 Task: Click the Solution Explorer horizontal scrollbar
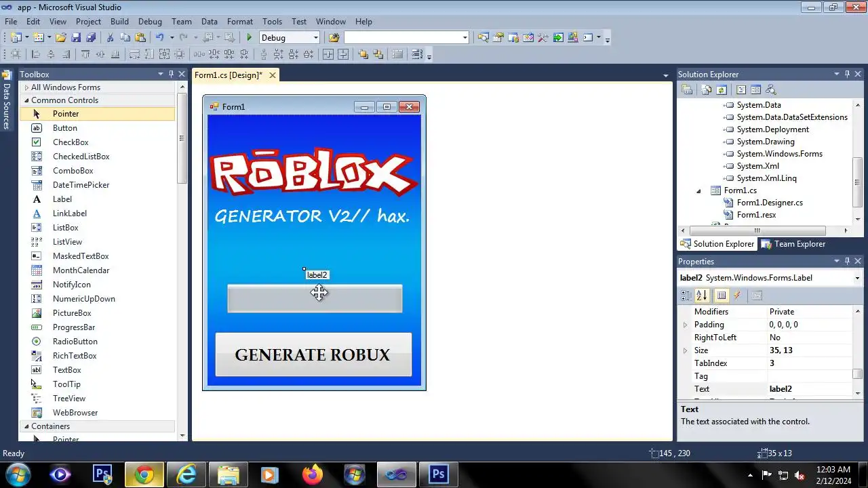757,230
